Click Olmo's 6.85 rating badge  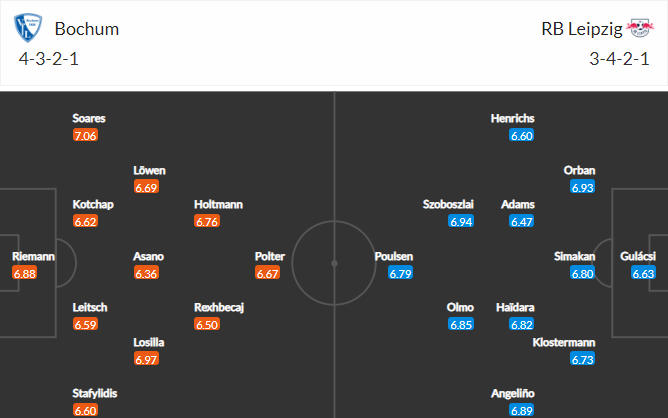tap(460, 325)
